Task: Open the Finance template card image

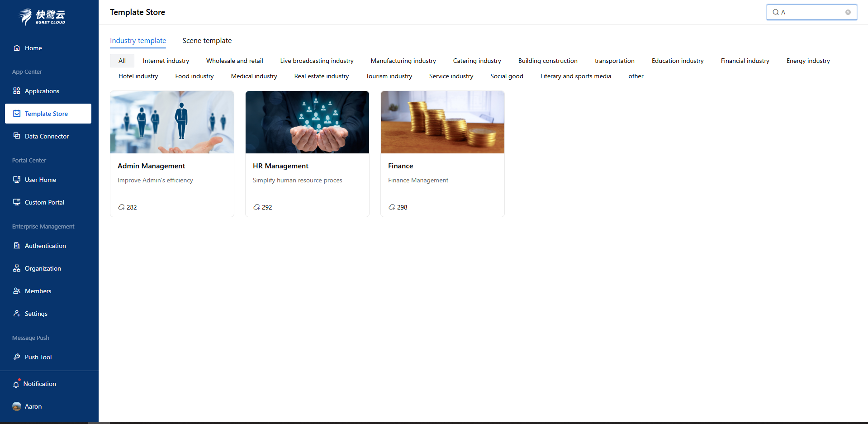Action: pyautogui.click(x=442, y=122)
